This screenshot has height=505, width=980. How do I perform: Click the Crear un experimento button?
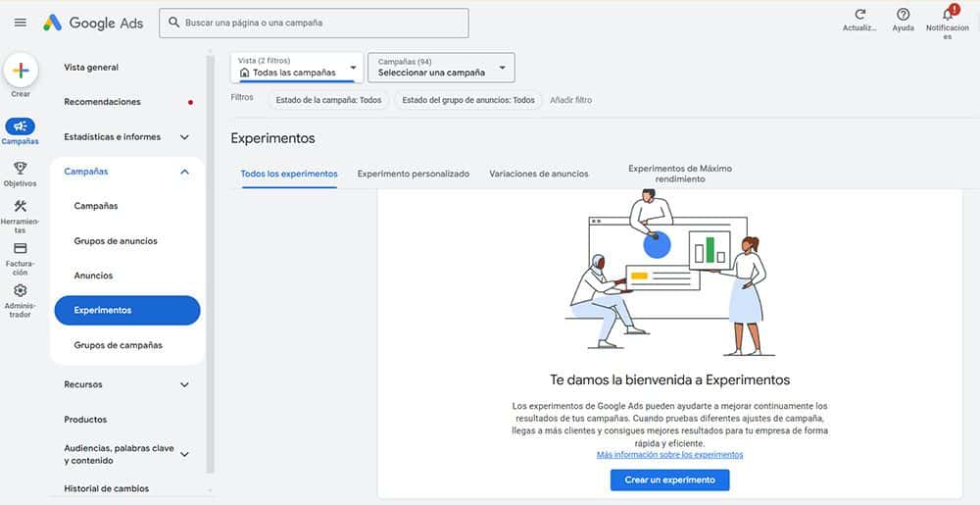[669, 480]
